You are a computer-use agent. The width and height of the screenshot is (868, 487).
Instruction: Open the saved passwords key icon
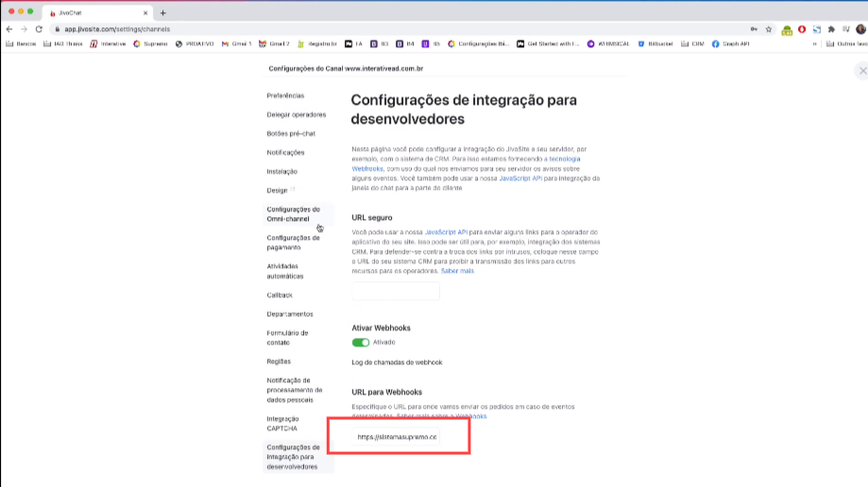[753, 29]
